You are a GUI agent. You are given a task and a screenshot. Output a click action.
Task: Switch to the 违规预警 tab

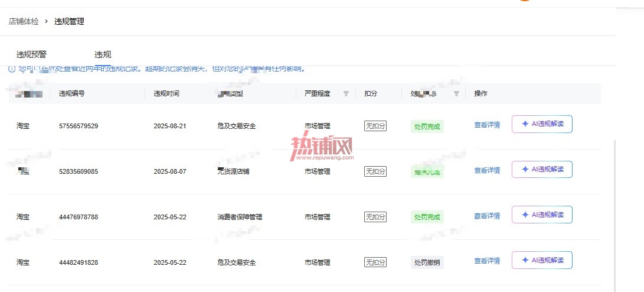pos(32,54)
